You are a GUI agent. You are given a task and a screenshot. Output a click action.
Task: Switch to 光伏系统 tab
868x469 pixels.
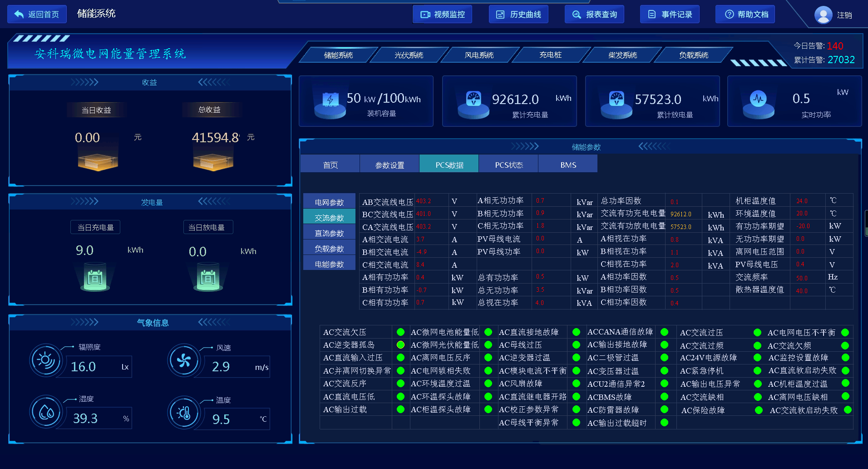409,55
